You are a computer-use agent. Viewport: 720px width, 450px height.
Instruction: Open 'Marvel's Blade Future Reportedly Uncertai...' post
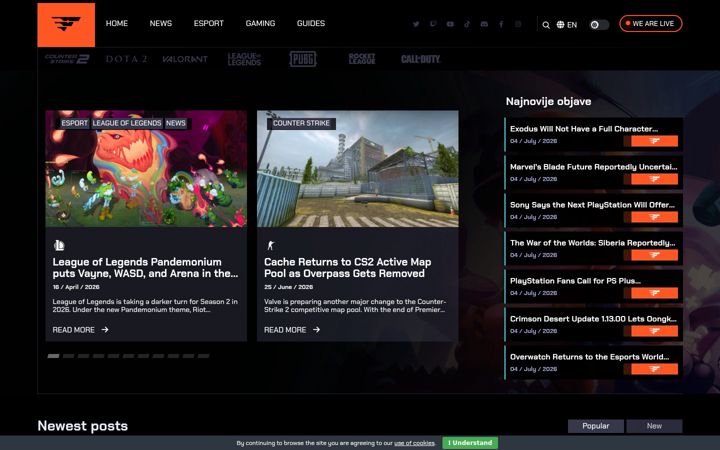[x=593, y=167]
